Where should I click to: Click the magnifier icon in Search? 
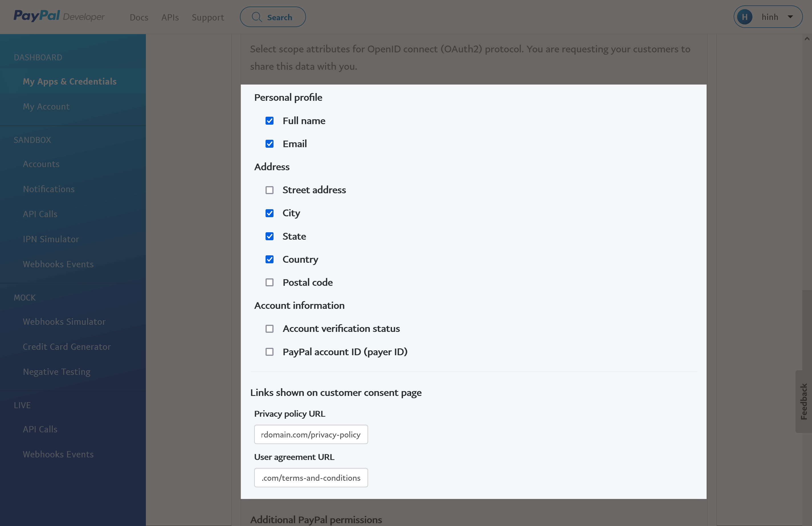257,17
